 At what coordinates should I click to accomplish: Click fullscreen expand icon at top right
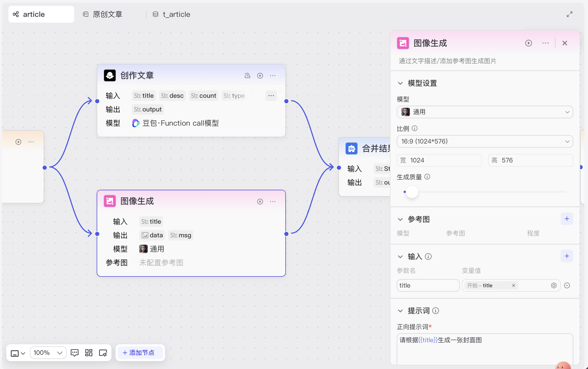click(569, 14)
